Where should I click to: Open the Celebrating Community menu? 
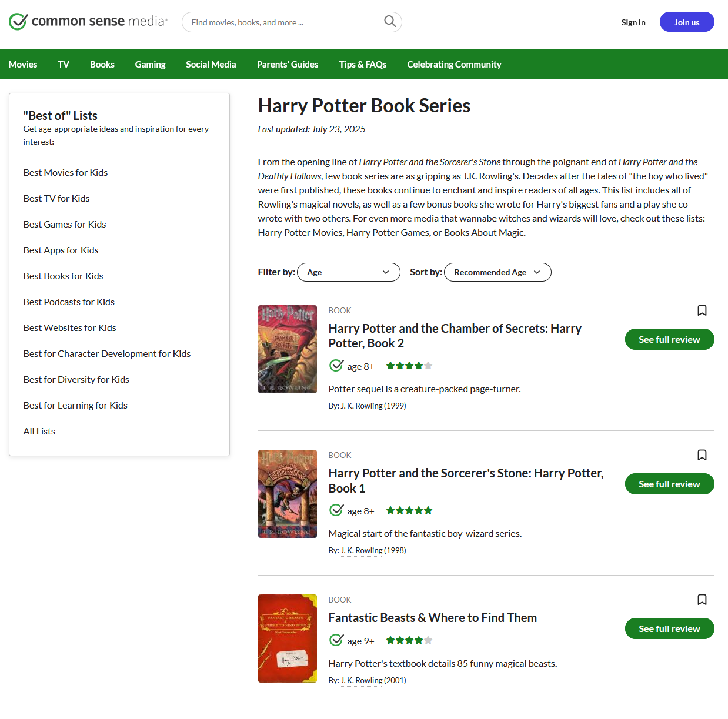point(454,64)
